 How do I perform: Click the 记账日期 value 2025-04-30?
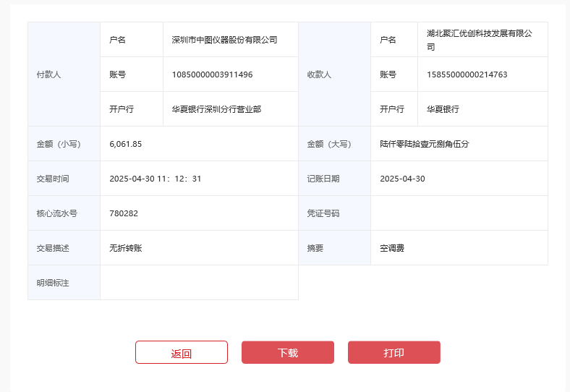[x=402, y=179]
